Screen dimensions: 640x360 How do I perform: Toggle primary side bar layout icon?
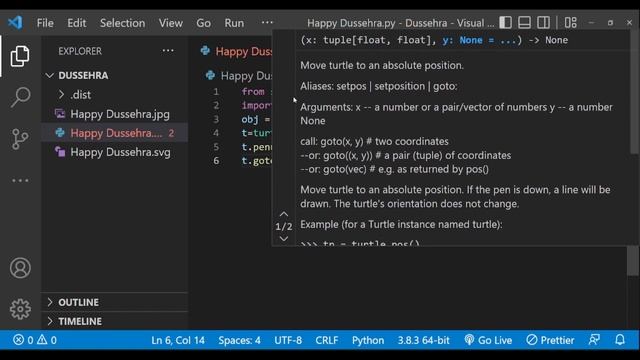point(505,22)
